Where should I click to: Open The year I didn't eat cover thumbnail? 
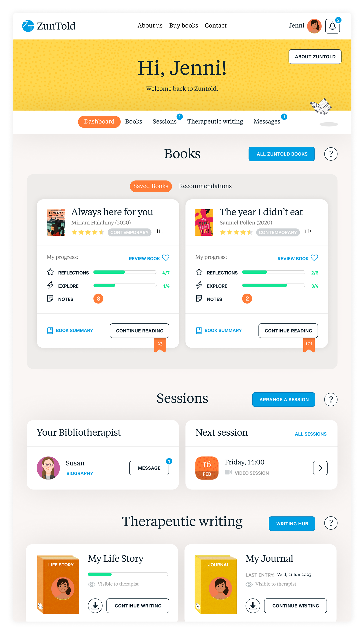204,222
